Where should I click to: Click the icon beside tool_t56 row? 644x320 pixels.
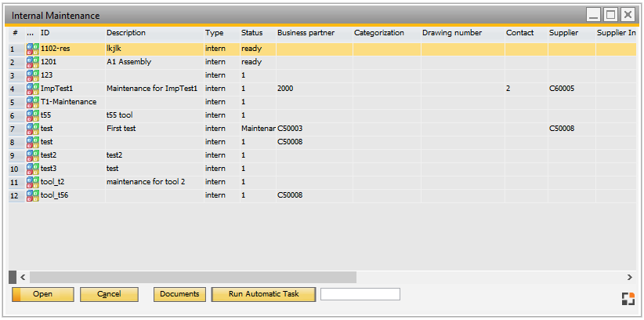coord(32,195)
